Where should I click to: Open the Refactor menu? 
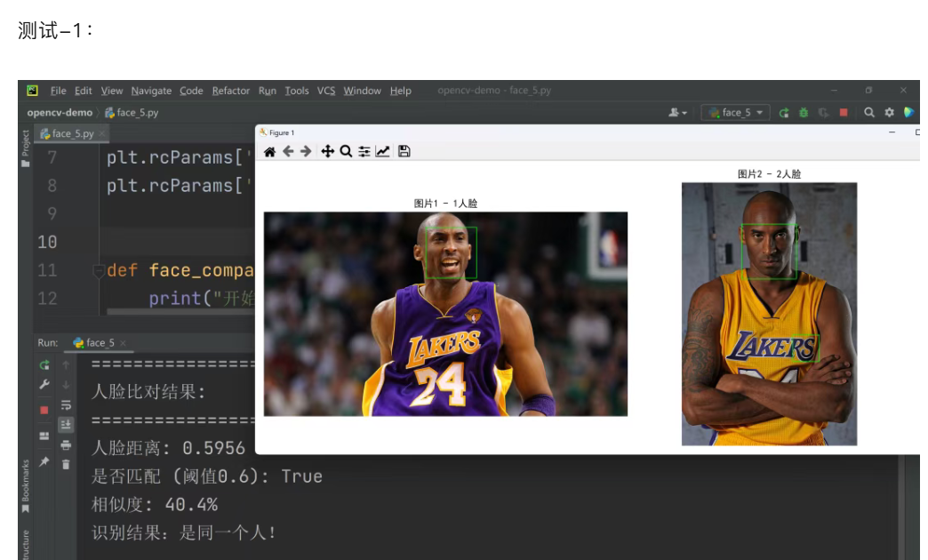(231, 91)
